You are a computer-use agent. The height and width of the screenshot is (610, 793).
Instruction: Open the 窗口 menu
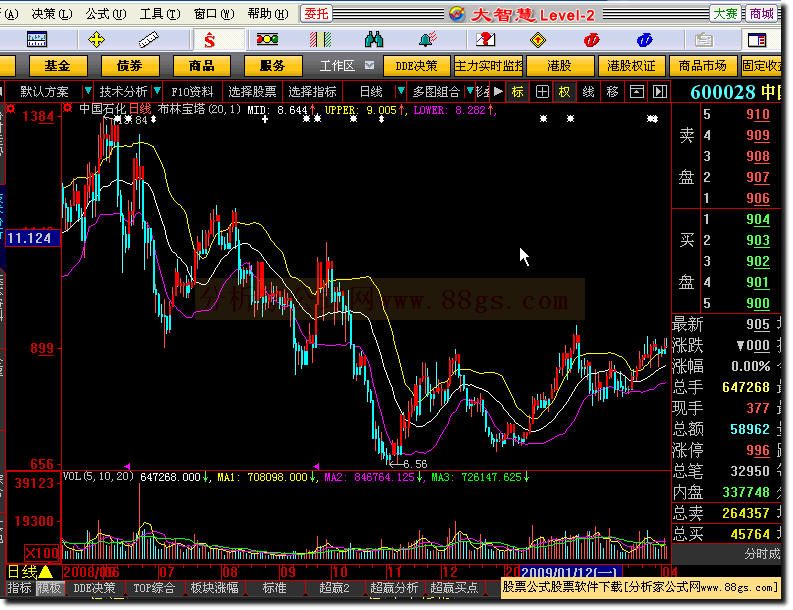(x=214, y=14)
